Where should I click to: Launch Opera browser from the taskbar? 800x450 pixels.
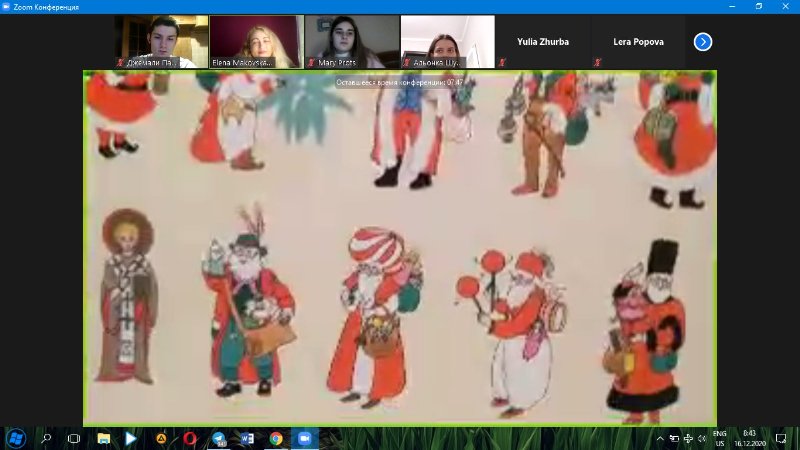click(190, 438)
